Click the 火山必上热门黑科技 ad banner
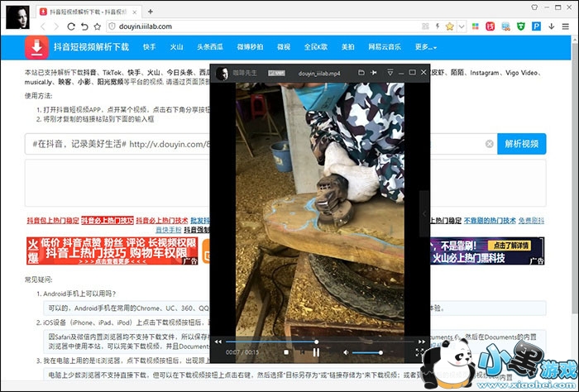579x392 pixels. [487, 251]
